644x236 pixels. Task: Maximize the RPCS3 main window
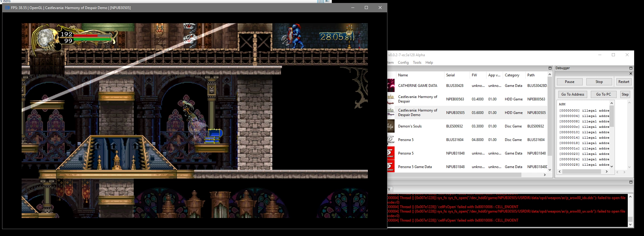pos(613,55)
